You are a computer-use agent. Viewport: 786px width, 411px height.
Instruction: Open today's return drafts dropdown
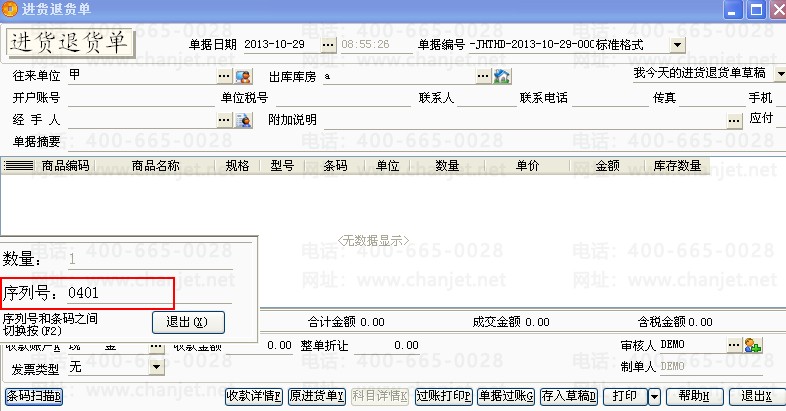pos(778,74)
